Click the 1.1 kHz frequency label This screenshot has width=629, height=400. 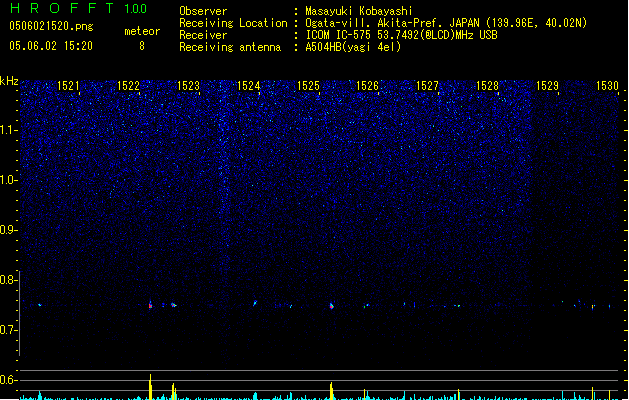coord(9,130)
